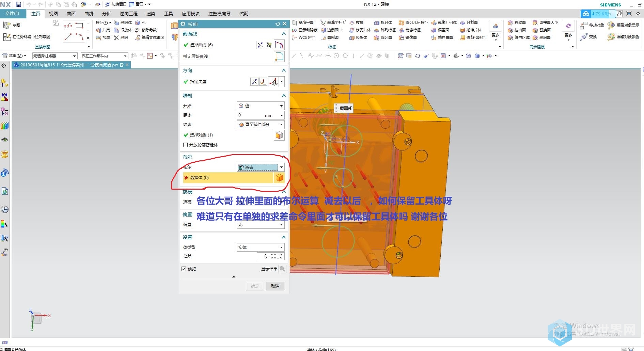Open the 注塑模向导 ribbon tab
Image resolution: width=644 pixels, height=351 pixels.
pos(219,14)
